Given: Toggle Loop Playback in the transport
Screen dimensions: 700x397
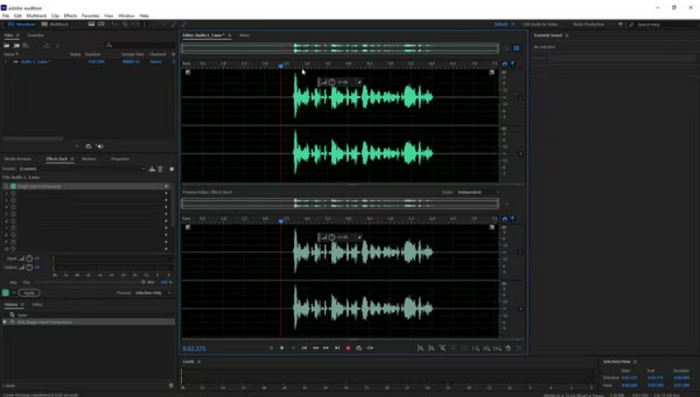Looking at the screenshot, I should coord(359,348).
